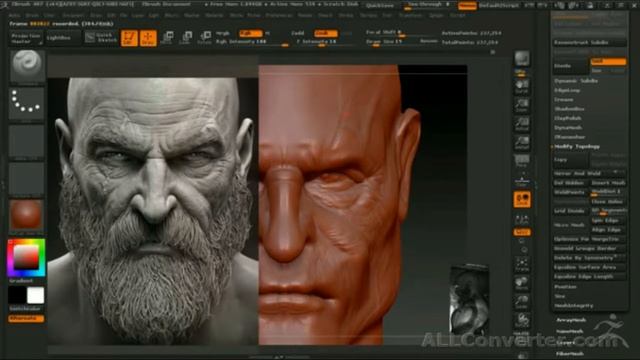Open the red clay material picker
Image resolution: width=640 pixels, height=360 pixels.
(27, 215)
